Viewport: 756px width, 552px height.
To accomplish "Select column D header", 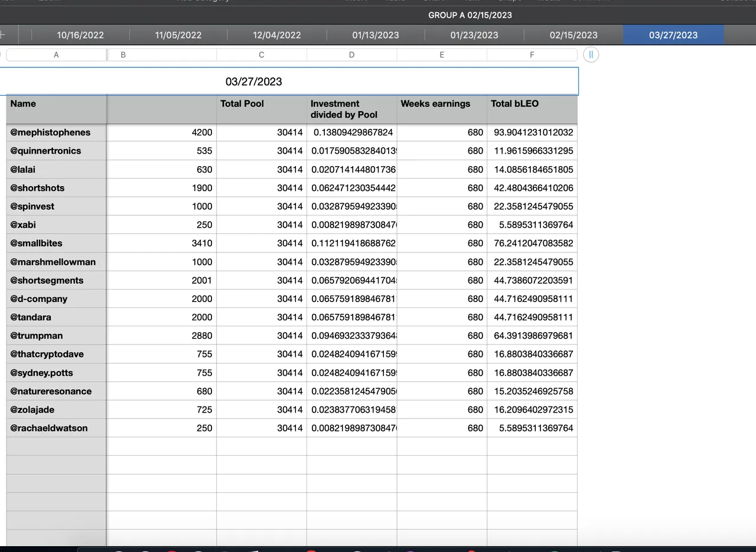I will click(352, 55).
